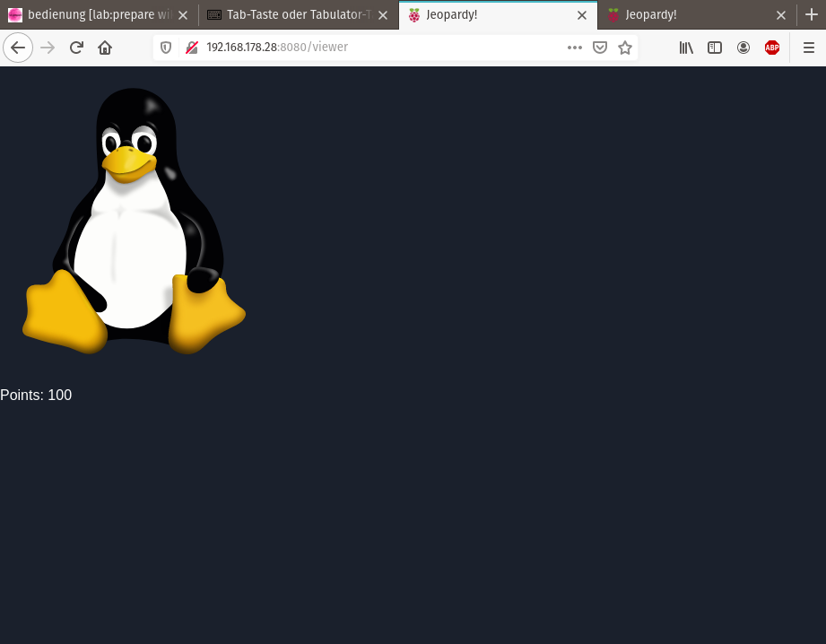
Task: Open the Firefox account menu
Action: [x=743, y=48]
